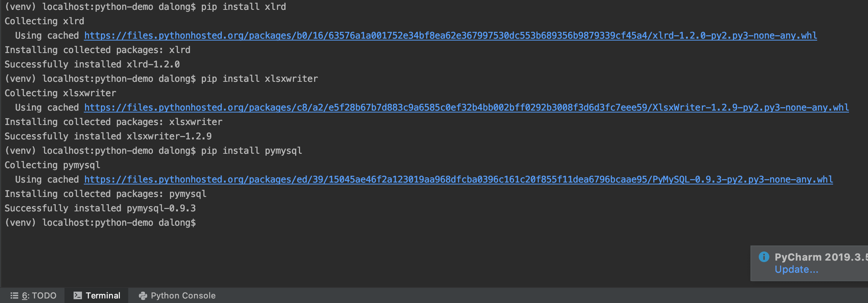Click the Terminal prompt icon in bottom bar
The width and height of the screenshot is (868, 303).
[x=77, y=295]
